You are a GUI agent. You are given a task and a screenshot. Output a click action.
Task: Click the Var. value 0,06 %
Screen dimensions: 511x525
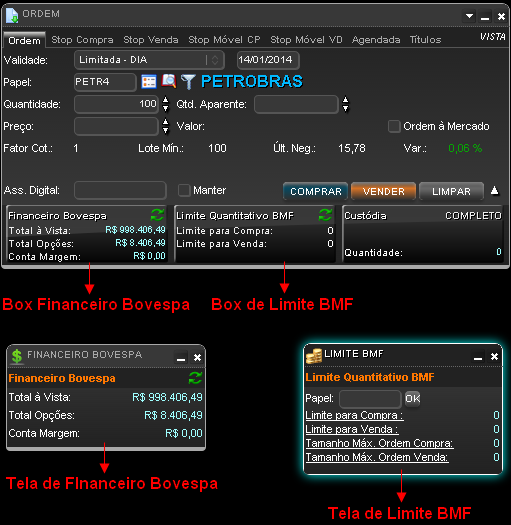(x=465, y=148)
